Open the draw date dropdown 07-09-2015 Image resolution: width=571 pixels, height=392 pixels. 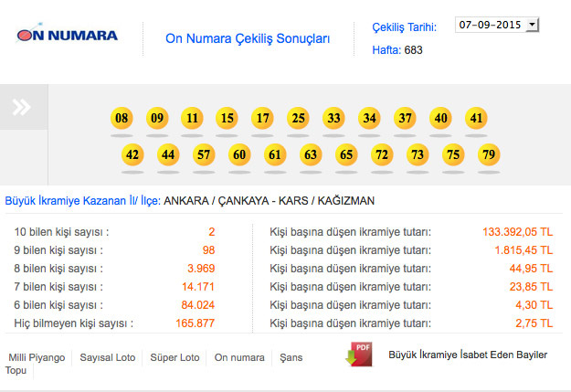point(497,25)
